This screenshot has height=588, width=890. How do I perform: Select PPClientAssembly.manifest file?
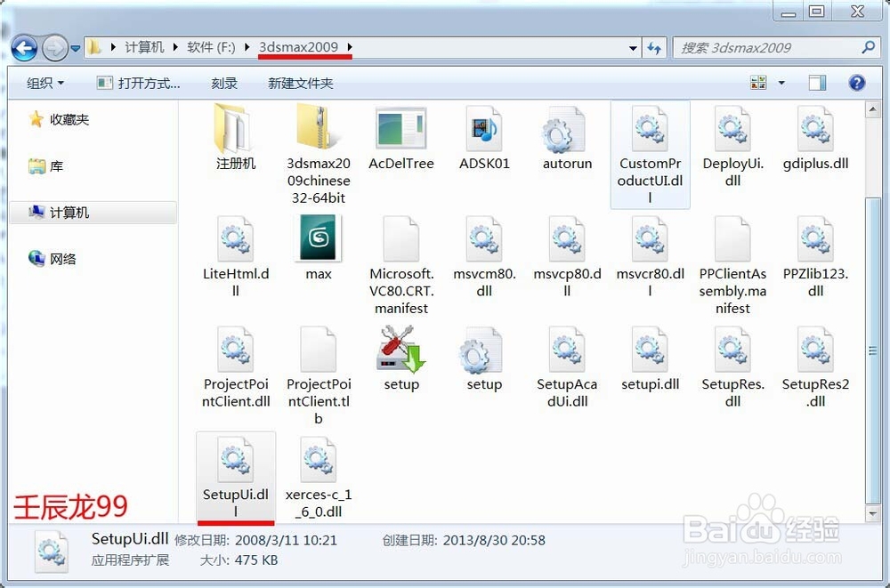[x=732, y=265]
